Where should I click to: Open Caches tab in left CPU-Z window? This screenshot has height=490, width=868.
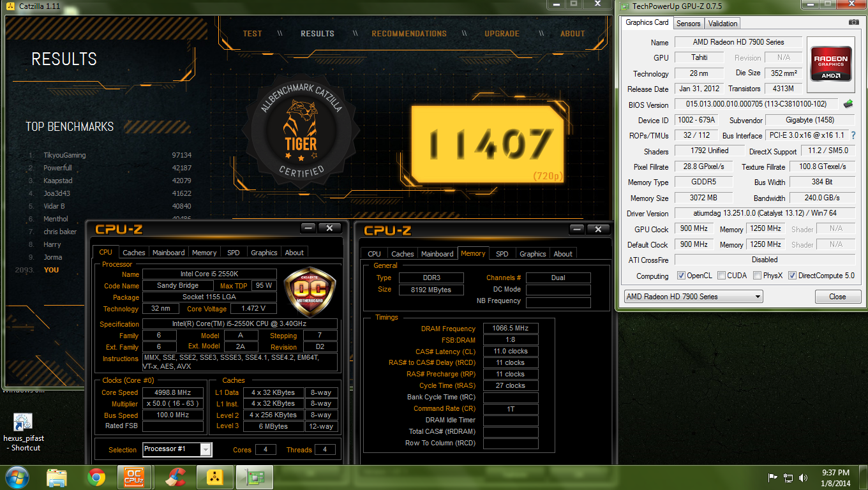(134, 253)
